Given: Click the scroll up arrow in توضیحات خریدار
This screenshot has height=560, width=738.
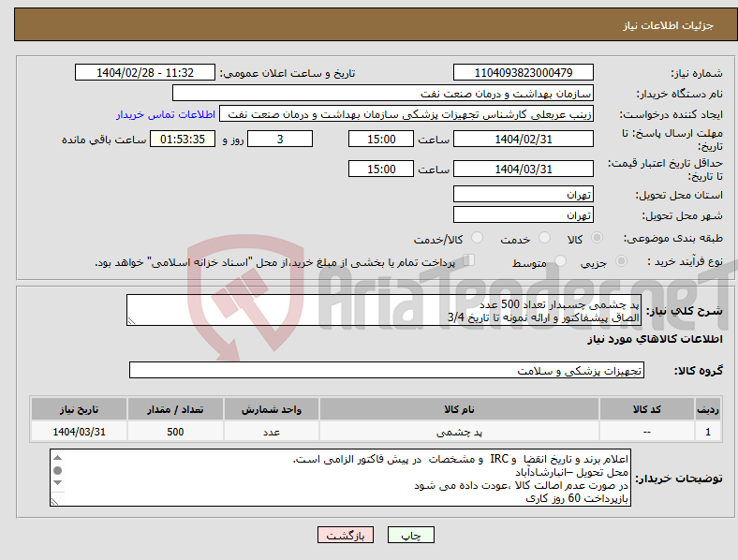Looking at the screenshot, I should point(57,458).
